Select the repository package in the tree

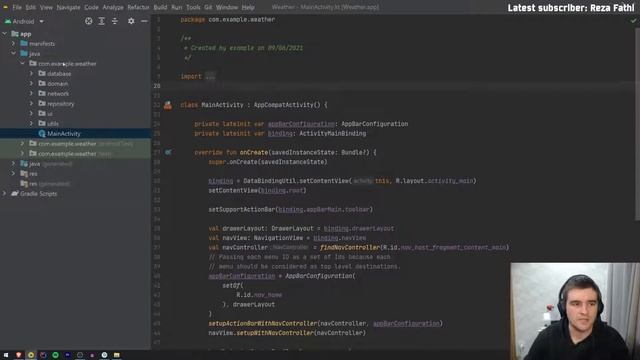point(60,104)
